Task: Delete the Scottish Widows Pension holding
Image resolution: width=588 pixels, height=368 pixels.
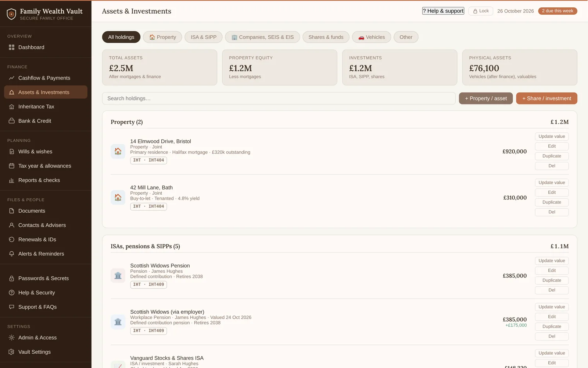Action: point(552,290)
